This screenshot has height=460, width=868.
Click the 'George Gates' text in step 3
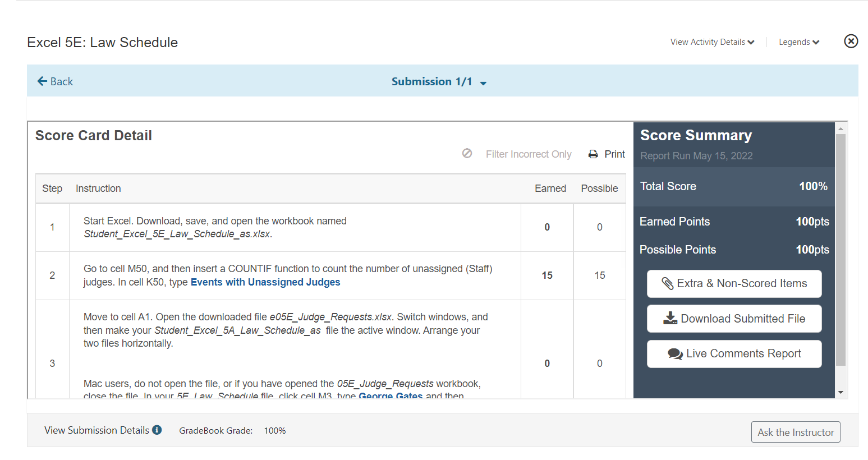click(391, 395)
